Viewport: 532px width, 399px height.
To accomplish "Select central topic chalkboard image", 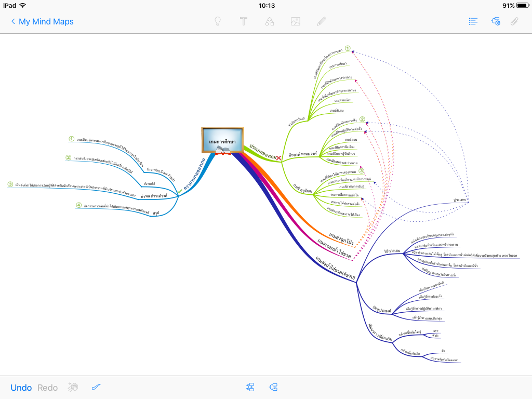I will pyautogui.click(x=222, y=140).
